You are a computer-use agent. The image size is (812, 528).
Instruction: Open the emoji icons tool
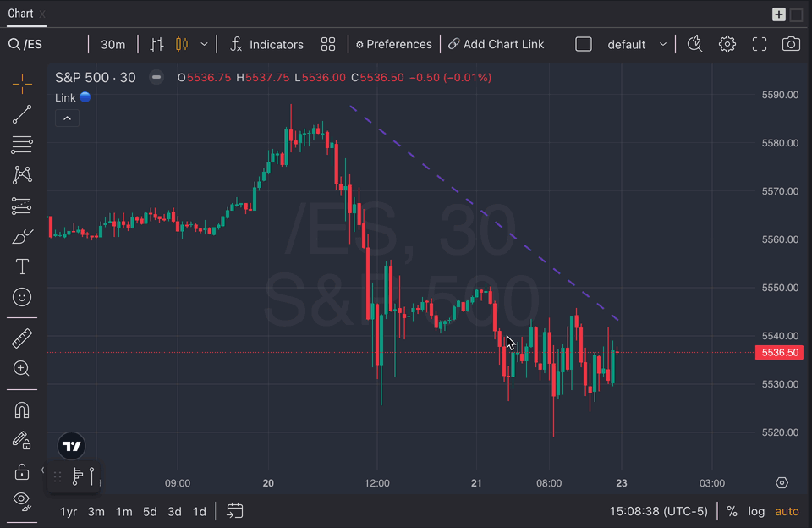click(22, 298)
